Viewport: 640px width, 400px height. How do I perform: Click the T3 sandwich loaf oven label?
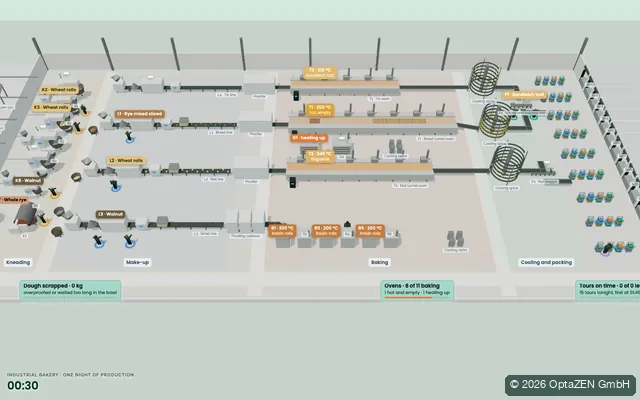320,73
